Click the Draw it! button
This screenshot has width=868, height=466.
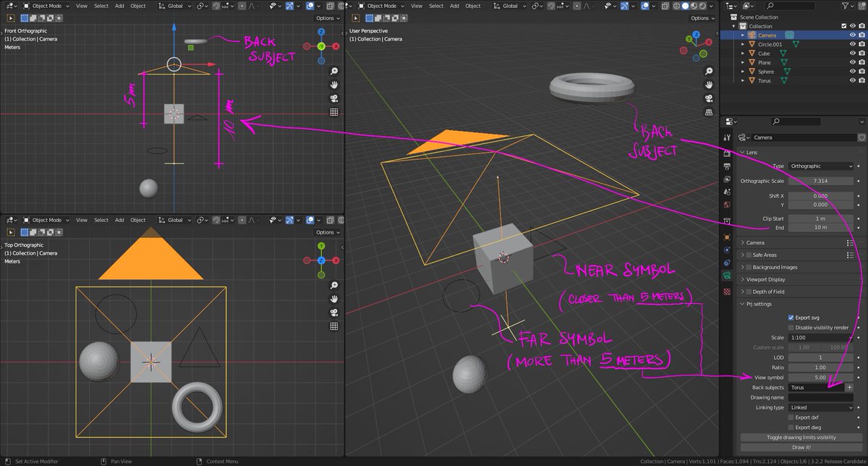(x=801, y=448)
